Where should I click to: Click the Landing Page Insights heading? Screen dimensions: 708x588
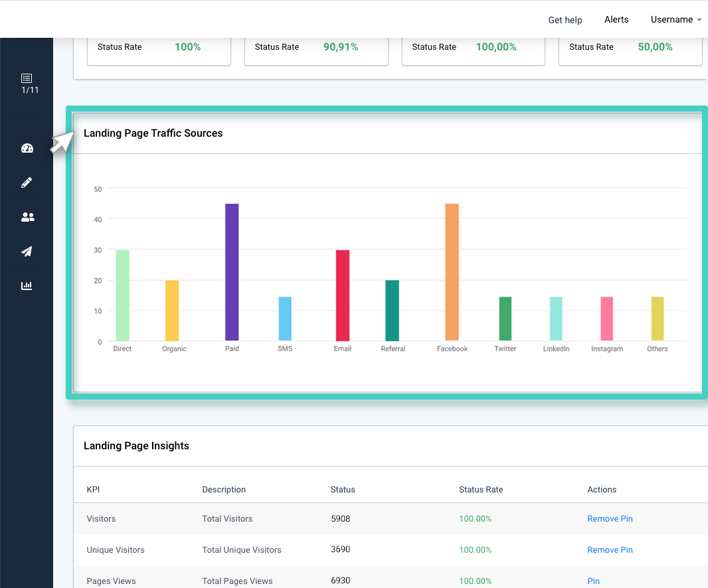tap(136, 446)
